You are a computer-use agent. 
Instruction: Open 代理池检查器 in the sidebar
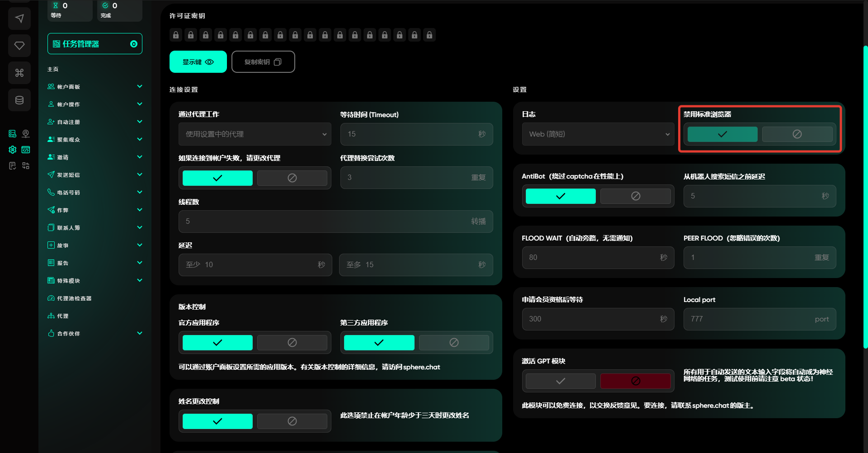tap(74, 298)
